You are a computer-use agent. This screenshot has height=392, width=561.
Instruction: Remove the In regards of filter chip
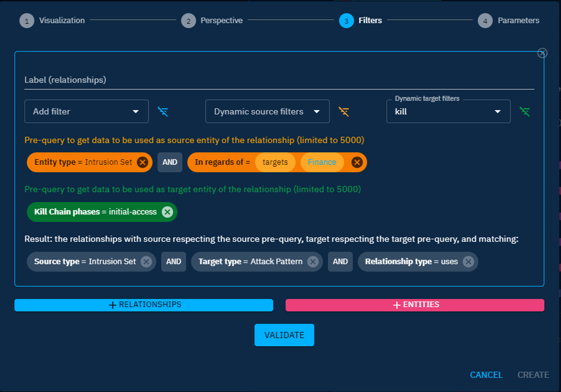[357, 162]
